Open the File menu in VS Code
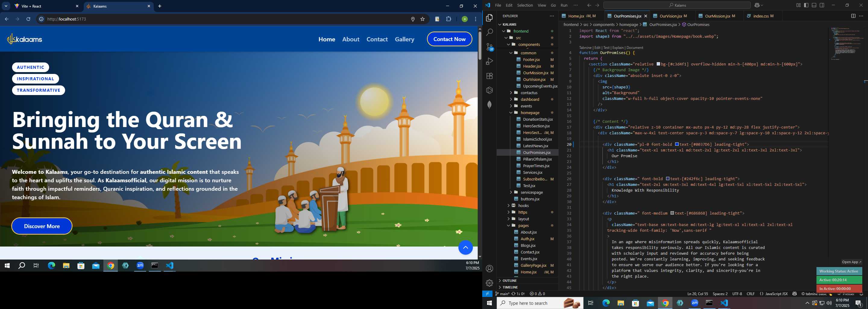This screenshot has width=868, height=309. [x=498, y=5]
